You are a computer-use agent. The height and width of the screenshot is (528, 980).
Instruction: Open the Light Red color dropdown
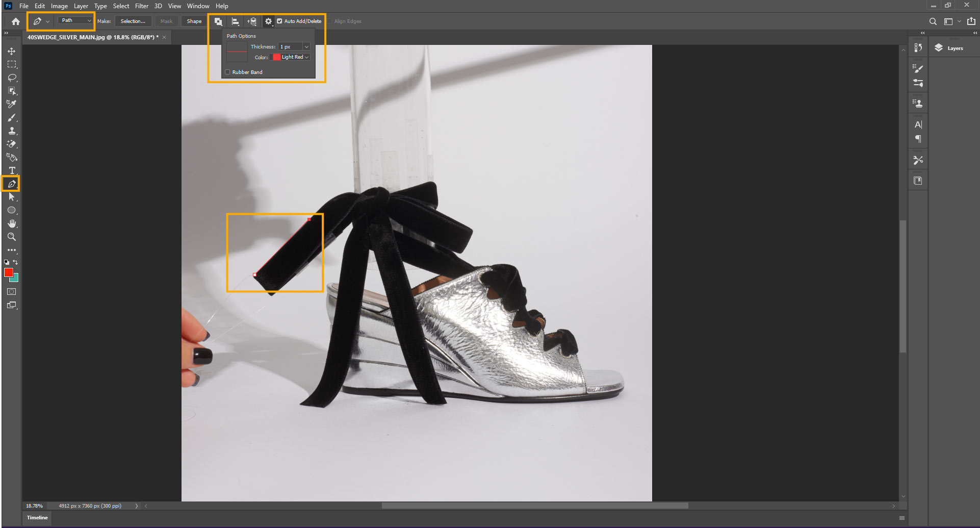click(x=292, y=57)
